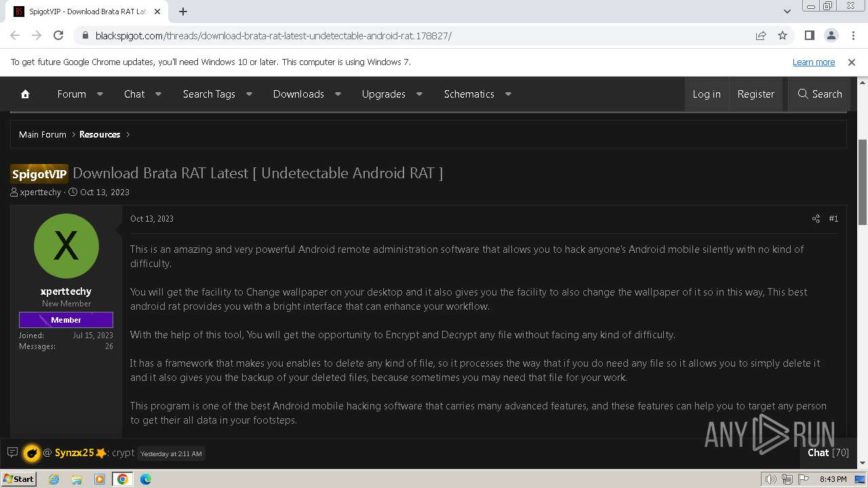This screenshot has width=868, height=488.
Task: Expand the Chat dropdown arrow
Action: tap(158, 94)
